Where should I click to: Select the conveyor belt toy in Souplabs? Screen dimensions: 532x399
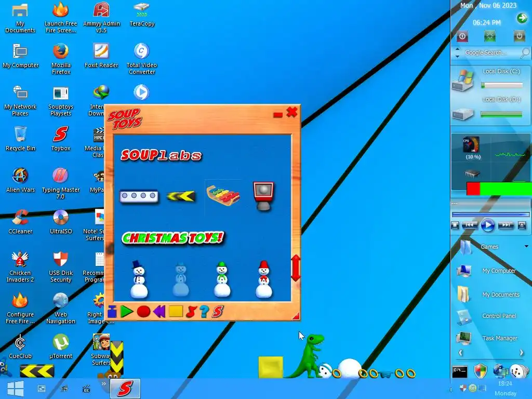click(x=139, y=196)
